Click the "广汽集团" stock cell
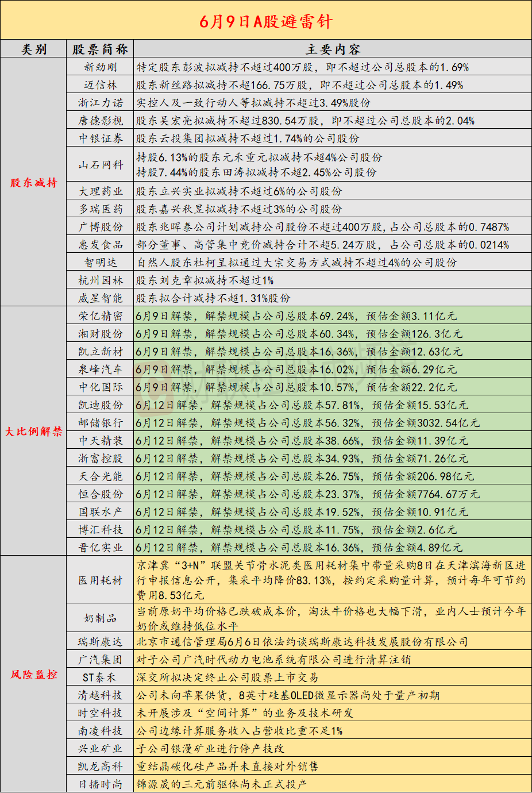Image resolution: width=532 pixels, height=793 pixels. (x=101, y=660)
